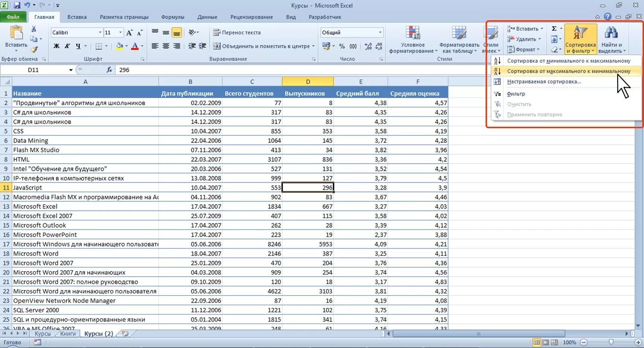Viewport: 644px width, 348px height.
Task: Switch to the Вставка ribbon tab
Action: pos(77,17)
